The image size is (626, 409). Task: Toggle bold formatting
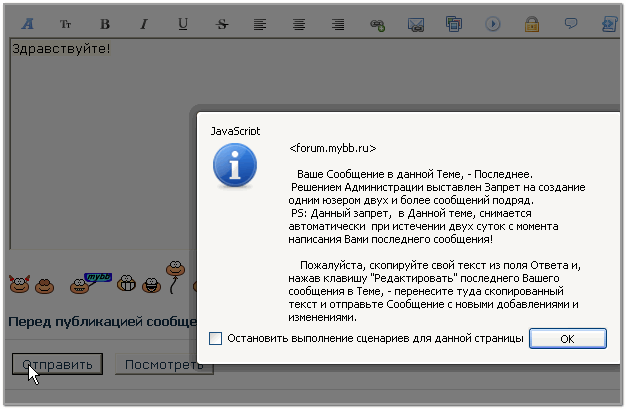(105, 24)
